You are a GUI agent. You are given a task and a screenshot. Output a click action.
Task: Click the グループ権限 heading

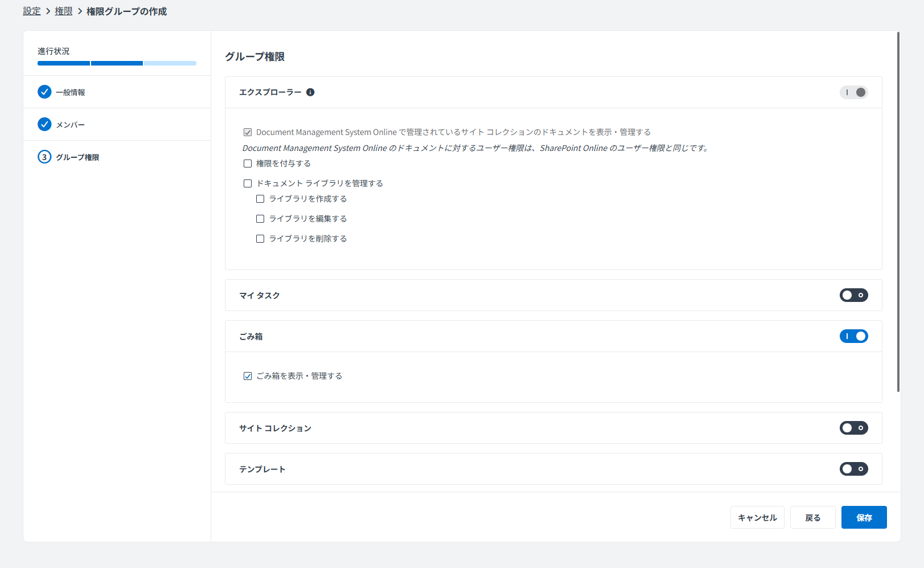pos(255,56)
